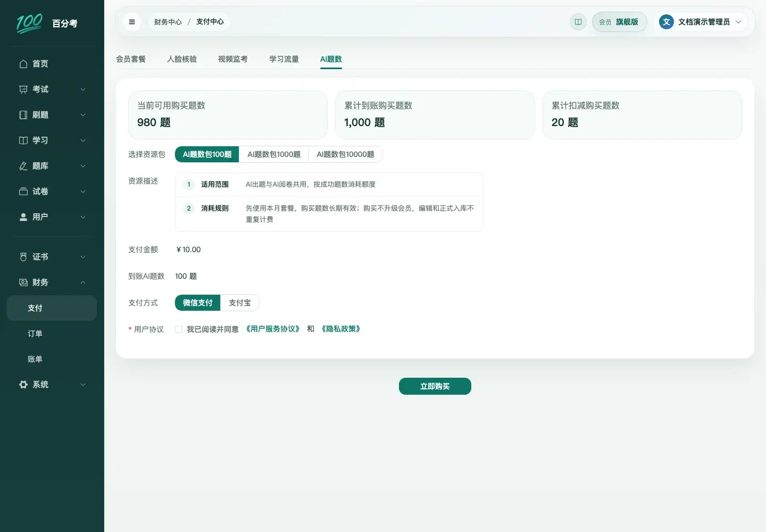Expand the 刷题 menu chevron

83,115
